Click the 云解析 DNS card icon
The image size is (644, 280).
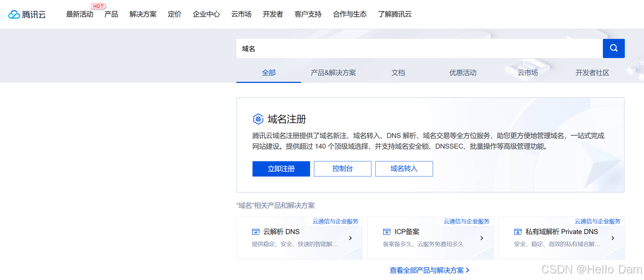(256, 232)
